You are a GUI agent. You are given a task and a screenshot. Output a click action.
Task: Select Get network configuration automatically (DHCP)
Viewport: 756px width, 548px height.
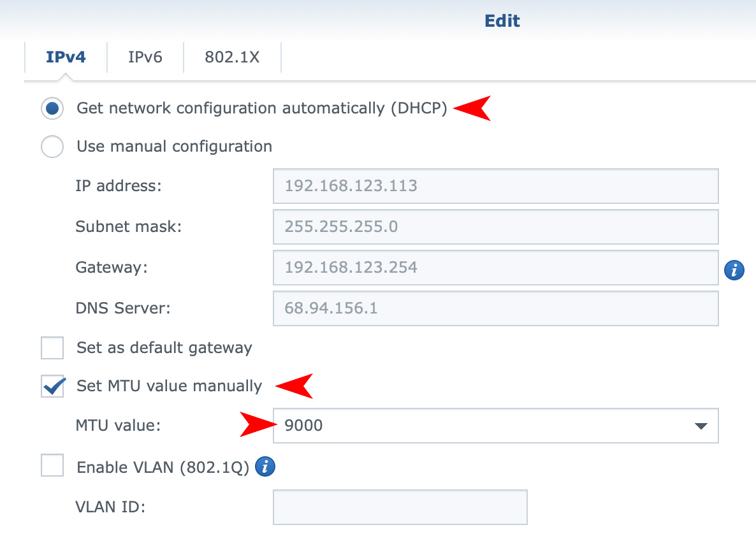click(52, 108)
